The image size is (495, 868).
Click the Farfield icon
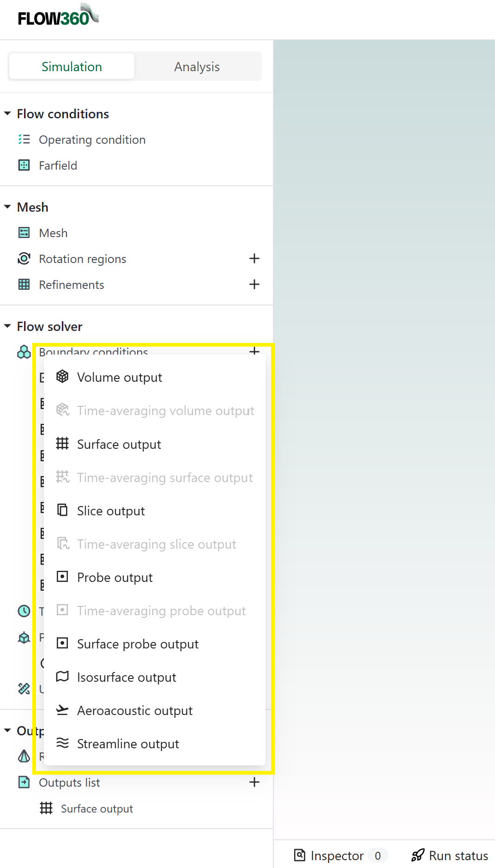[x=24, y=165]
